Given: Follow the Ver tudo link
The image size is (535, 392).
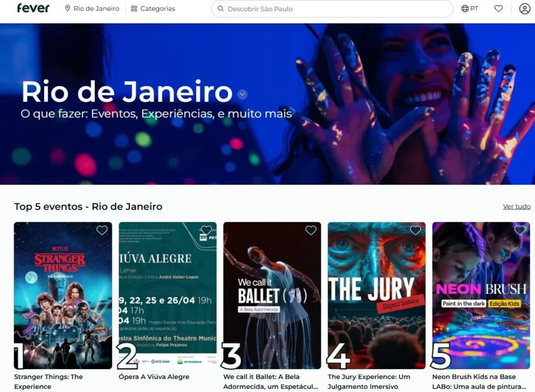Looking at the screenshot, I should [517, 206].
